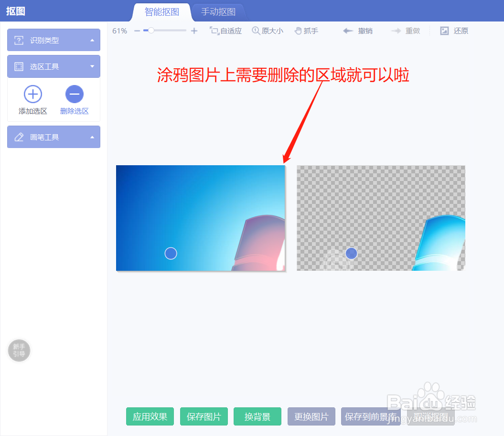The image size is (504, 436).
Task: Click the 应用效果 button
Action: tap(150, 417)
